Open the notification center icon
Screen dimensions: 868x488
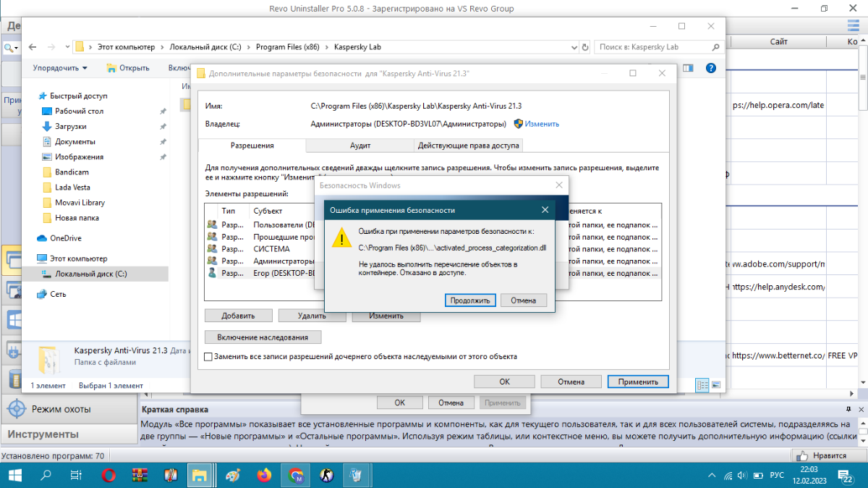coord(846,476)
